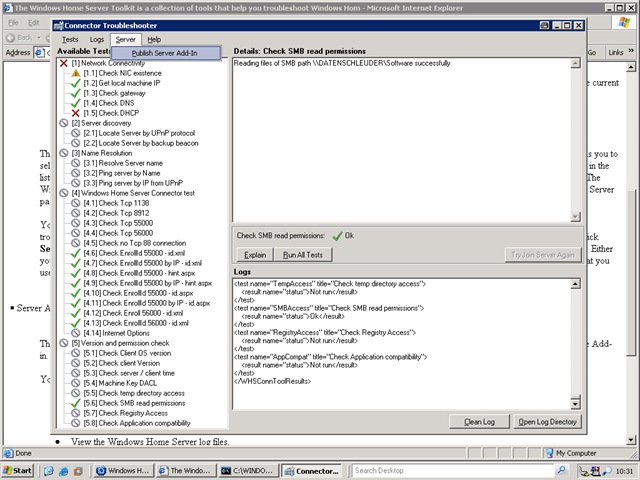Click not-run icon beside Resolve Server name

(x=76, y=163)
